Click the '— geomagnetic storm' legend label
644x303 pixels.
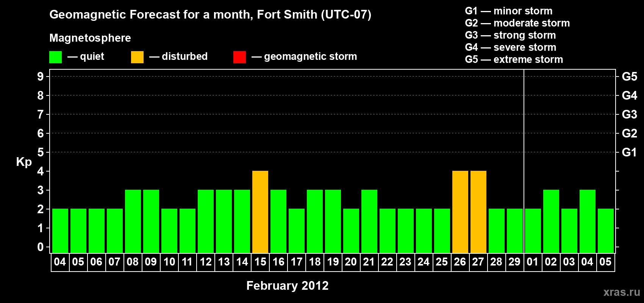tap(304, 56)
